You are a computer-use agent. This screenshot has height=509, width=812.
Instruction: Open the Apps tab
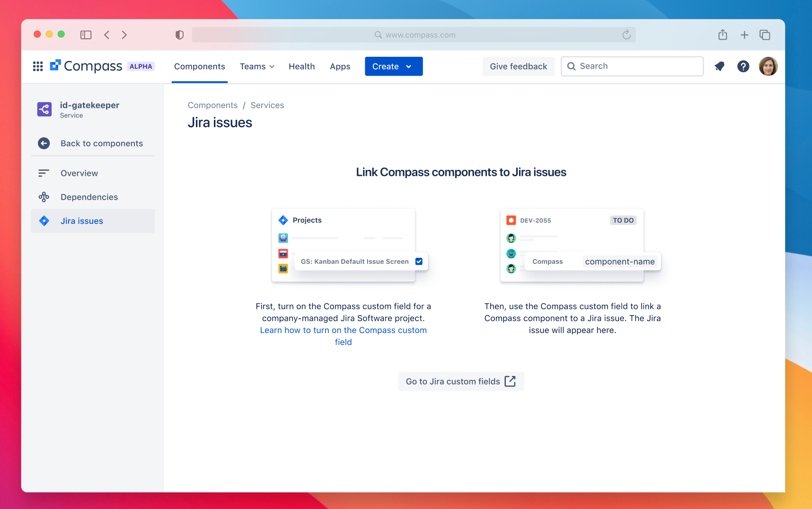pos(340,67)
